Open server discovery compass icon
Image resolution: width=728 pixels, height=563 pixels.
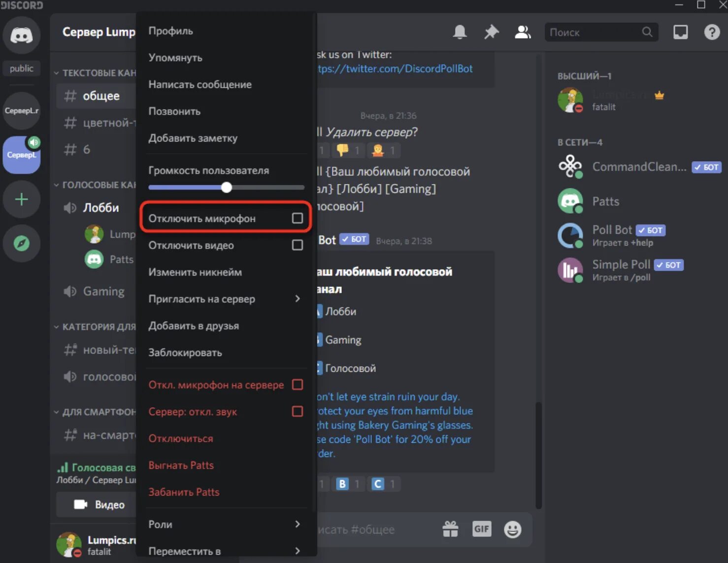tap(21, 243)
